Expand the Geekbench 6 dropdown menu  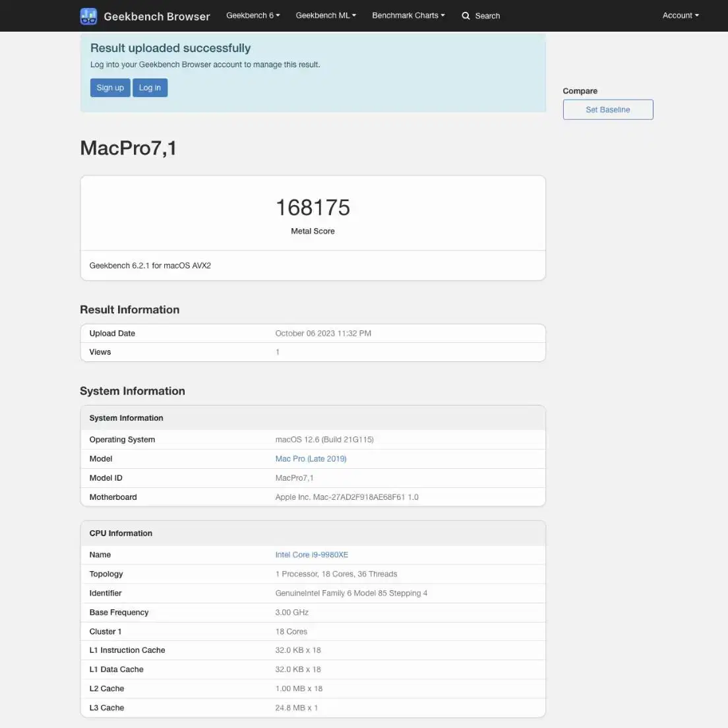[x=253, y=15]
